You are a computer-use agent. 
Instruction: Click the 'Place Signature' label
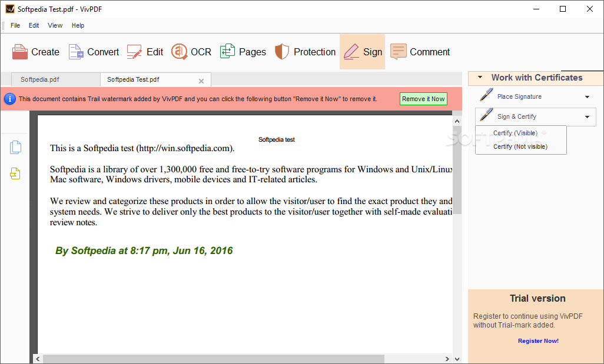click(519, 96)
